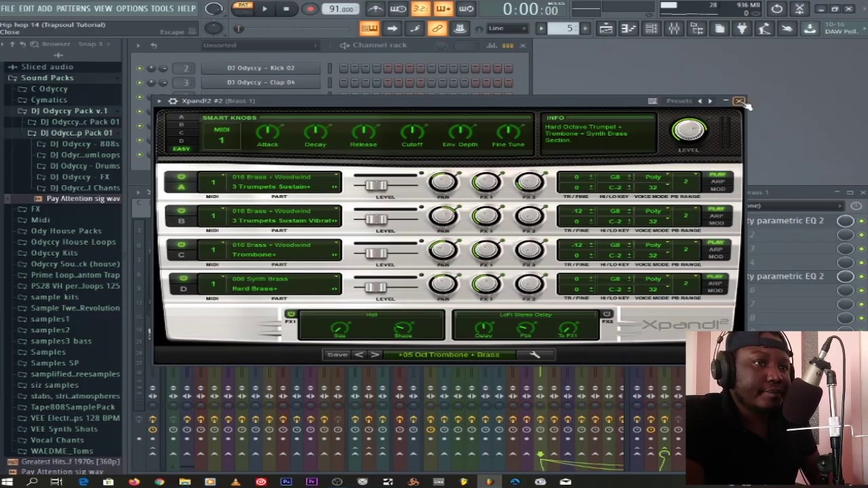Open Xpand!2 plugin options gear icon

click(172, 101)
